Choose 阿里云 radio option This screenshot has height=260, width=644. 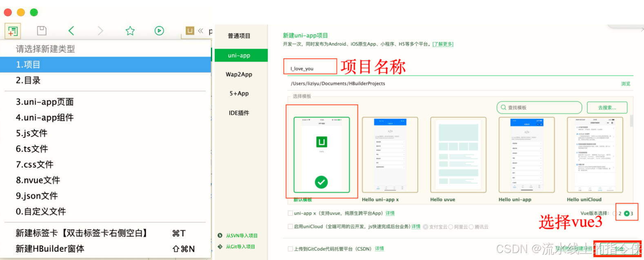coord(451,227)
